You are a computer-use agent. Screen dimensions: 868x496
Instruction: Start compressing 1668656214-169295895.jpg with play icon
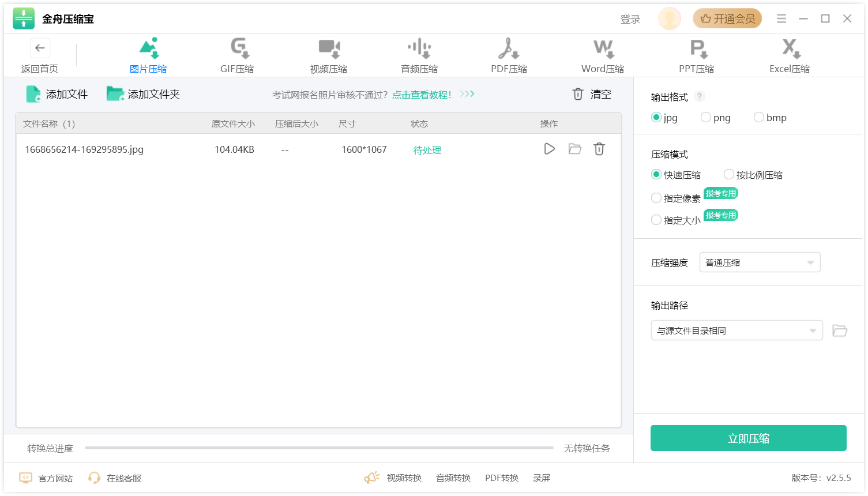549,149
